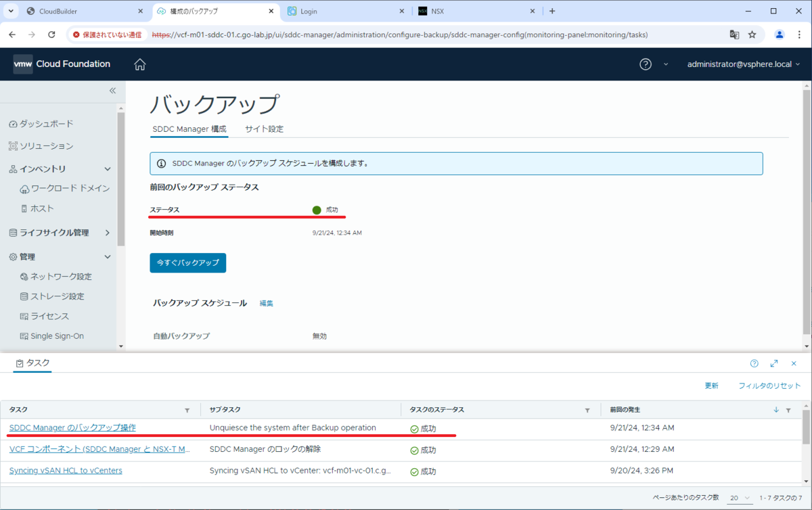Click 編集 link for backup schedule

click(x=267, y=304)
